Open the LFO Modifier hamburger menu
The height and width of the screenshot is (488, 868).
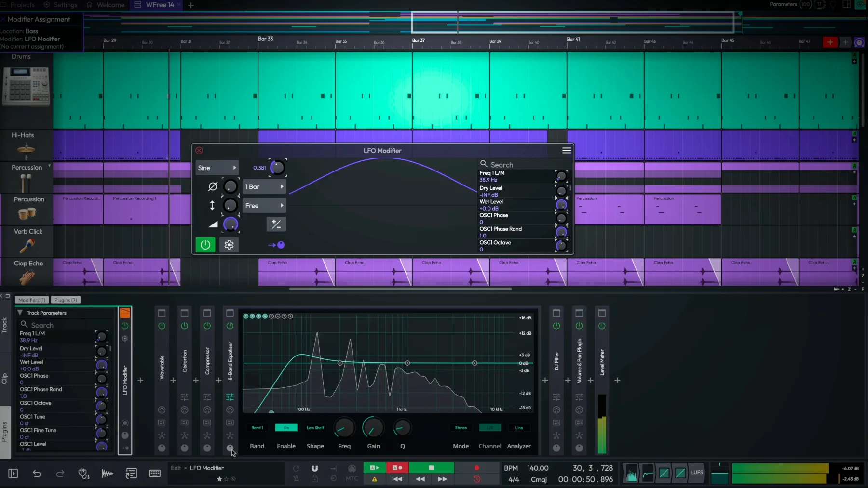pyautogui.click(x=567, y=150)
